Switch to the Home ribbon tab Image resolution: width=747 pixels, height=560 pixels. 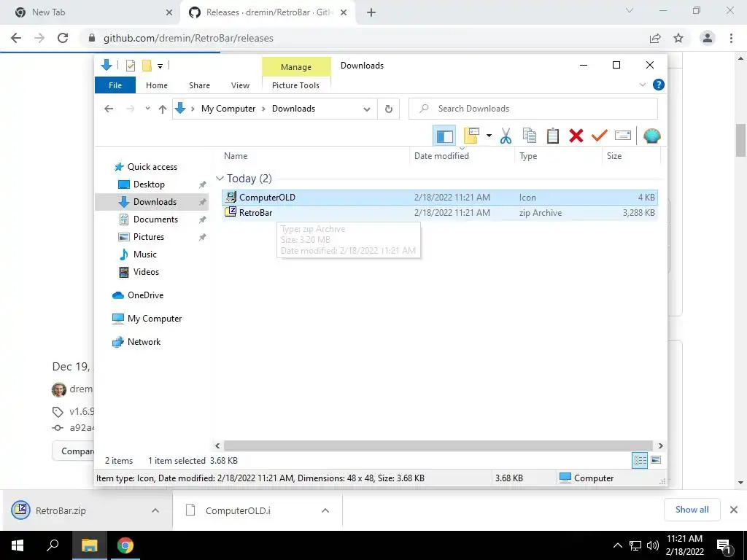(157, 85)
